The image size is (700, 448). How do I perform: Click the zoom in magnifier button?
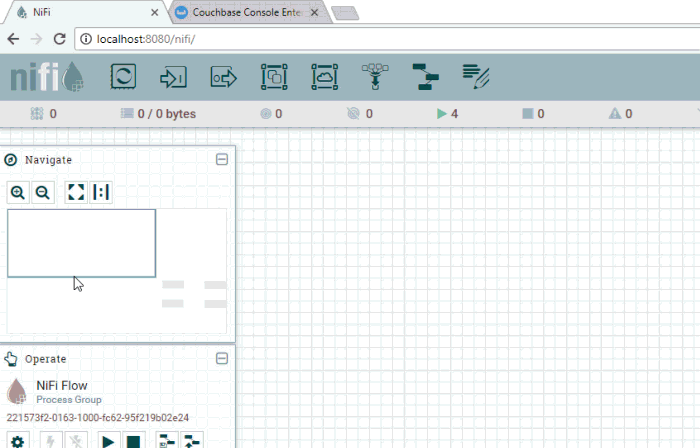18,192
